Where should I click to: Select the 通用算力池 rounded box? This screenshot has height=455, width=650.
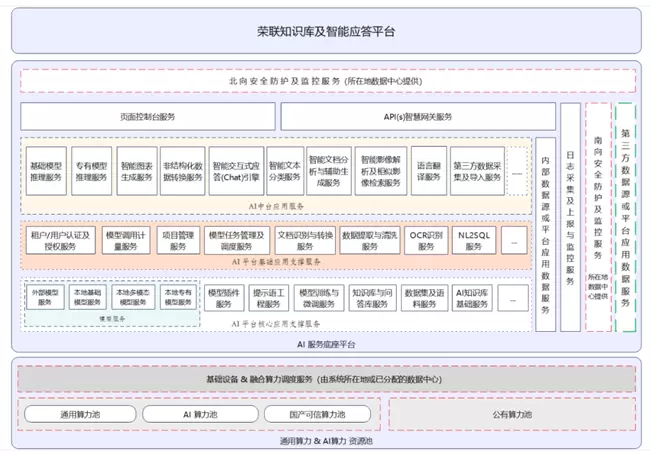click(79, 414)
